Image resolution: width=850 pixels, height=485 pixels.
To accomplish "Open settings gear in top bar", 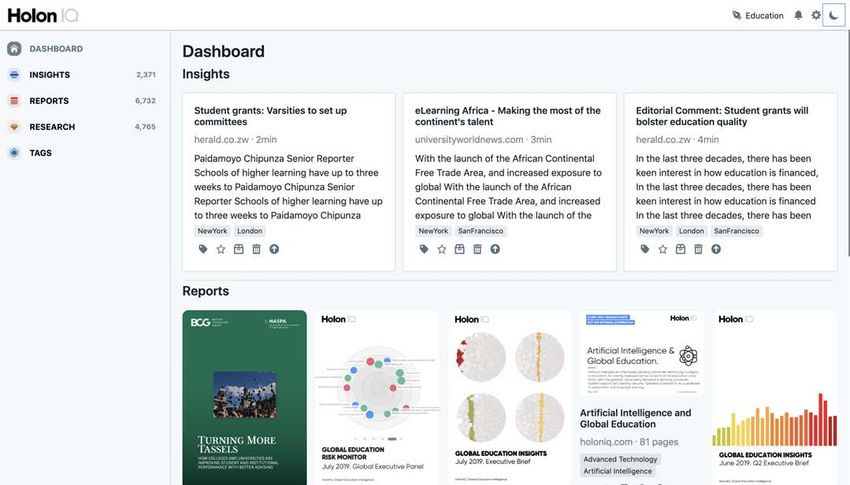I will pos(816,15).
